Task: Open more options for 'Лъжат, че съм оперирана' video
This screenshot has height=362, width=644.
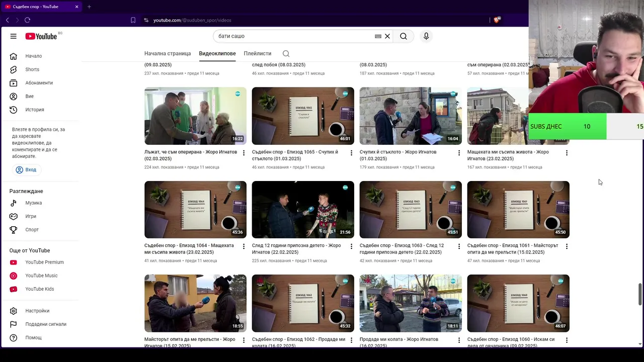Action: click(x=244, y=153)
